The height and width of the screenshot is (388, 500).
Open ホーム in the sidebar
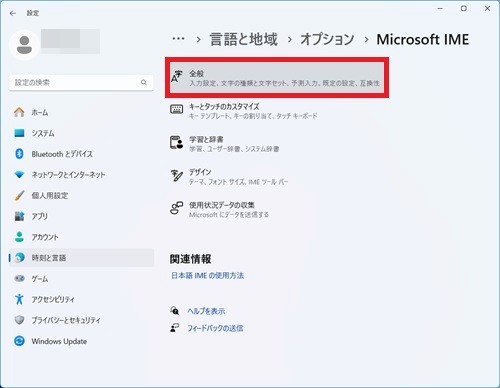82,112
